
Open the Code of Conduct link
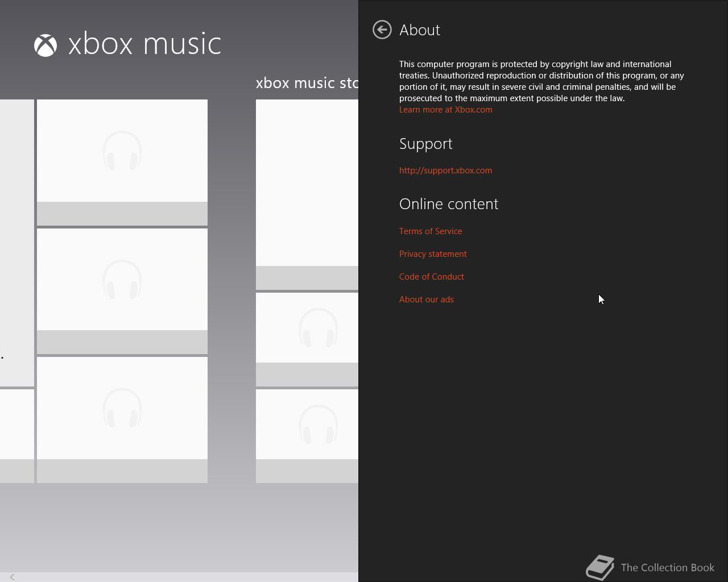tap(432, 277)
